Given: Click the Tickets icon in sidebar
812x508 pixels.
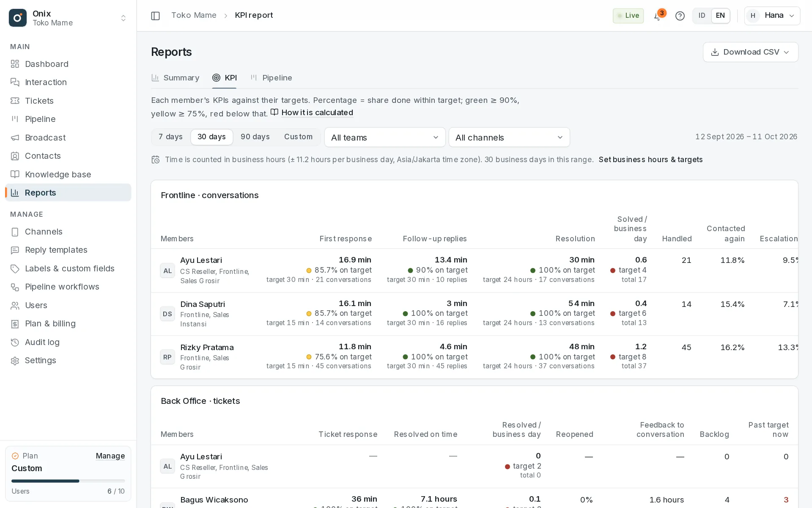Looking at the screenshot, I should [x=15, y=101].
